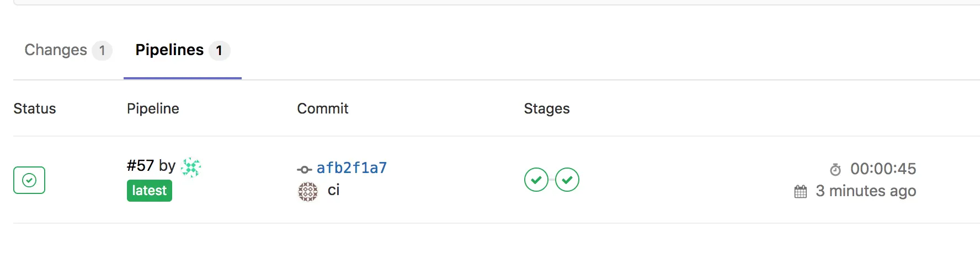Open commit afb2f1a7 link
Screen dimensions: 980x270
351,168
